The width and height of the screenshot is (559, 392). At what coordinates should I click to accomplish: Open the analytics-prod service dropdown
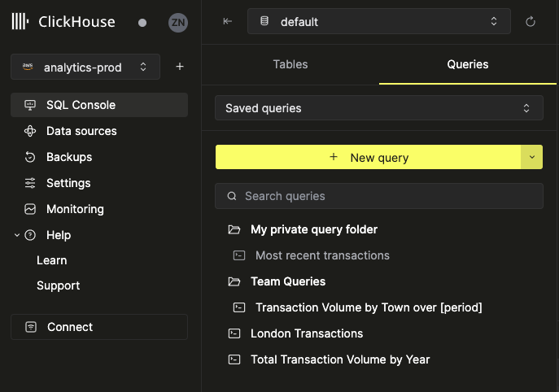(x=85, y=67)
